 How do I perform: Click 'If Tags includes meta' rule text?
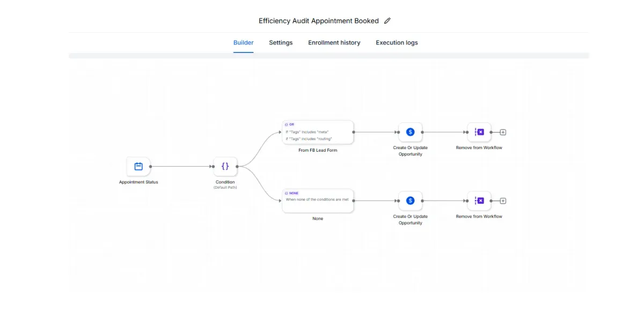(x=307, y=132)
